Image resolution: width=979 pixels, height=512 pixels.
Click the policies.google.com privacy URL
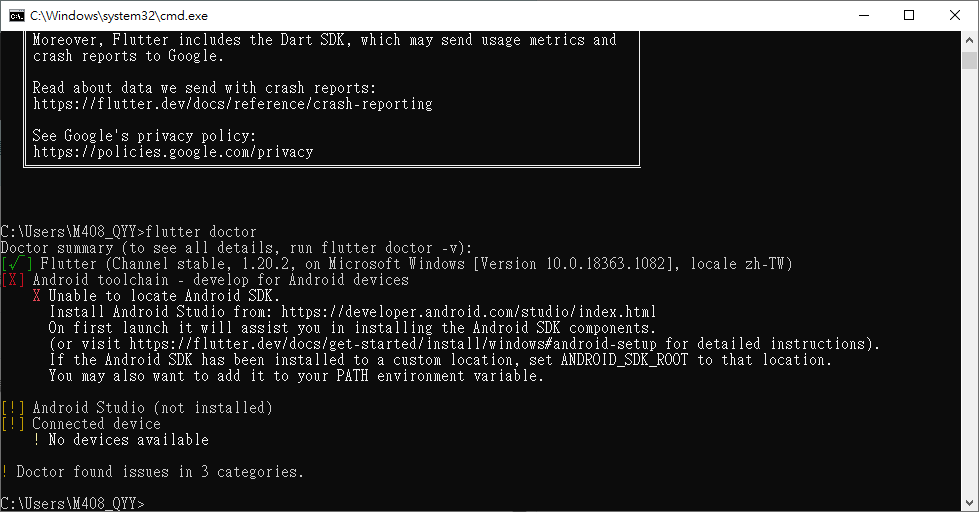tap(173, 152)
